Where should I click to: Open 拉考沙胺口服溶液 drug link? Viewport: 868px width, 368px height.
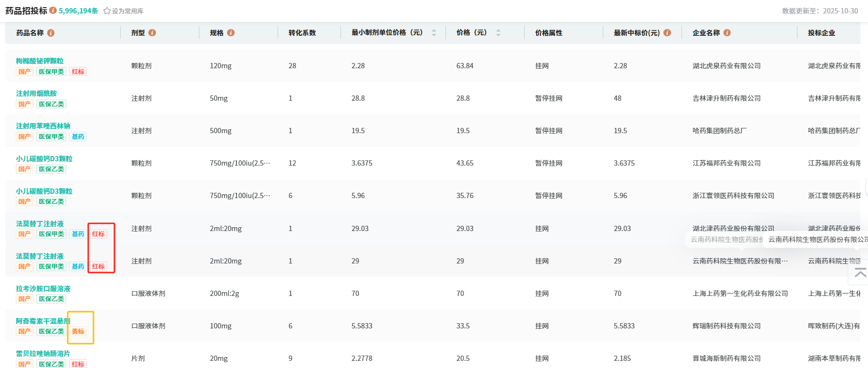coord(43,288)
